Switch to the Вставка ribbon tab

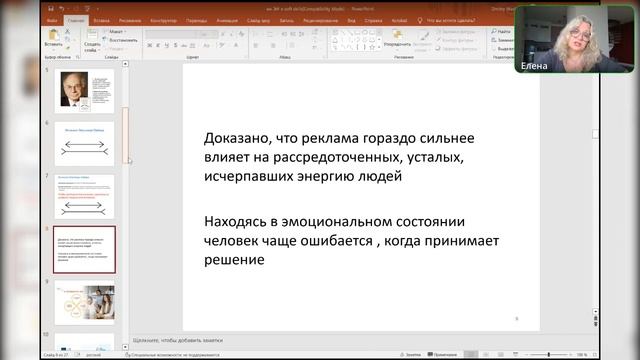(101, 20)
